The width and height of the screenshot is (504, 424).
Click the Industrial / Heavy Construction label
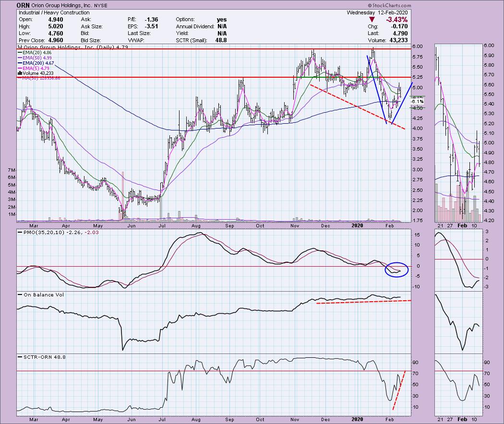click(x=54, y=12)
